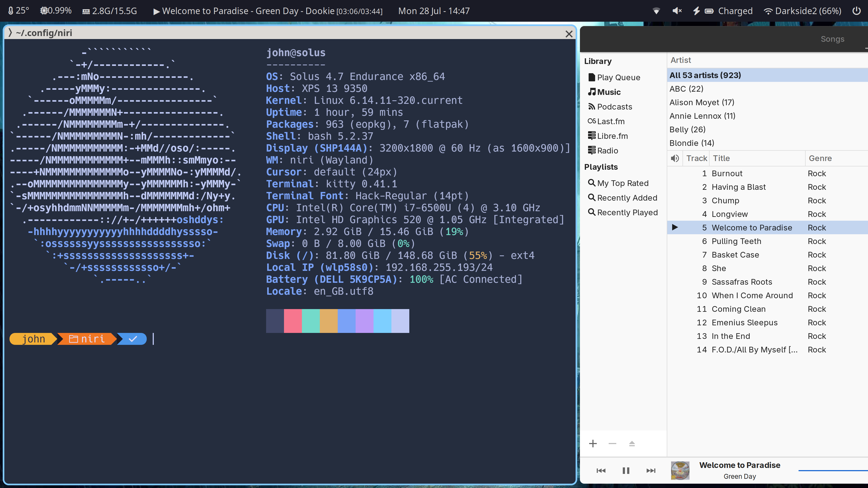
Task: Click the niri folder prompt segment
Action: coord(87,339)
